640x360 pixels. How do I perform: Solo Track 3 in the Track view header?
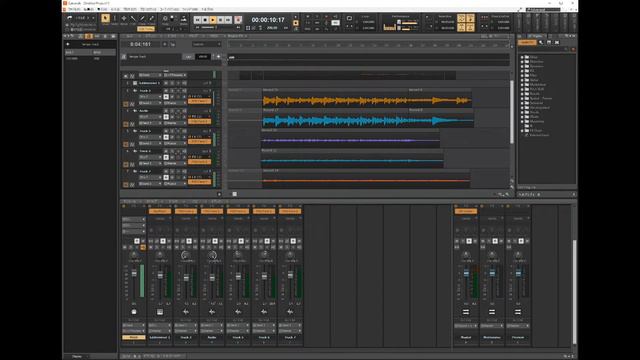[172, 91]
